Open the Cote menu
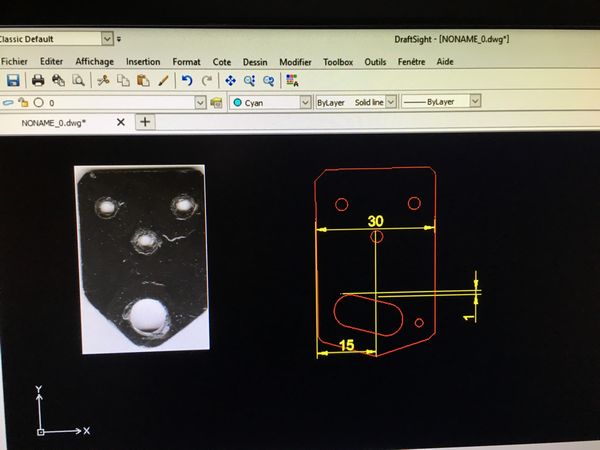This screenshot has height=450, width=600. point(222,62)
